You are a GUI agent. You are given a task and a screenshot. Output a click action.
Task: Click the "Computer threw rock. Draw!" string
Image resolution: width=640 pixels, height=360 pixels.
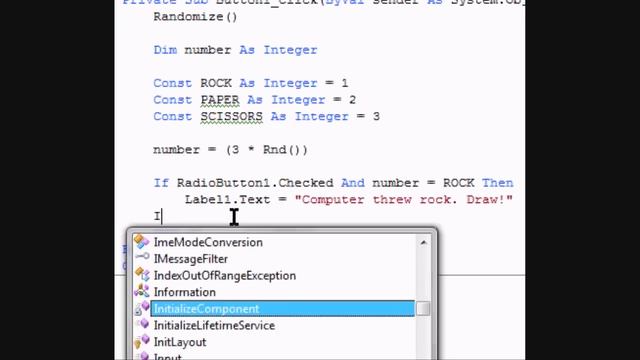click(x=403, y=200)
